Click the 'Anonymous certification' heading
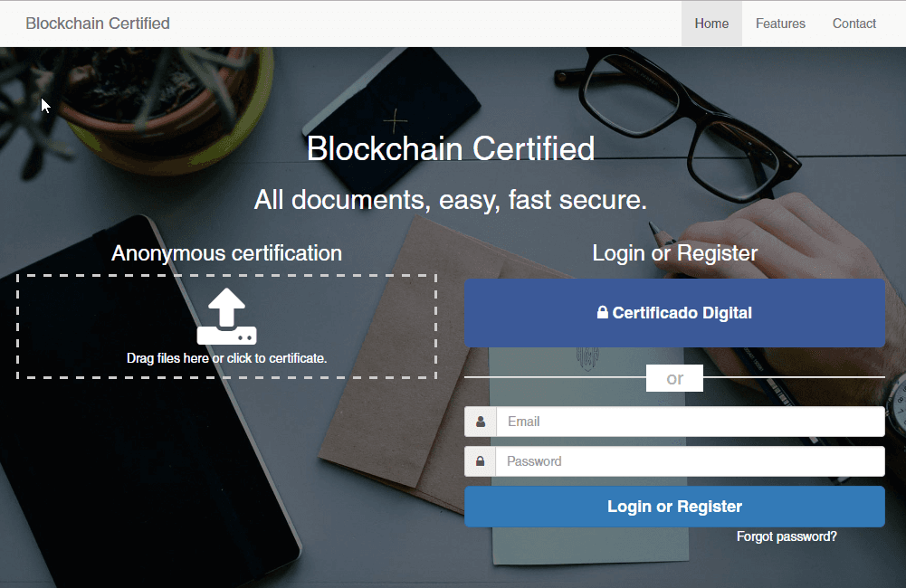Screen dimensions: 906x588 [x=226, y=253]
